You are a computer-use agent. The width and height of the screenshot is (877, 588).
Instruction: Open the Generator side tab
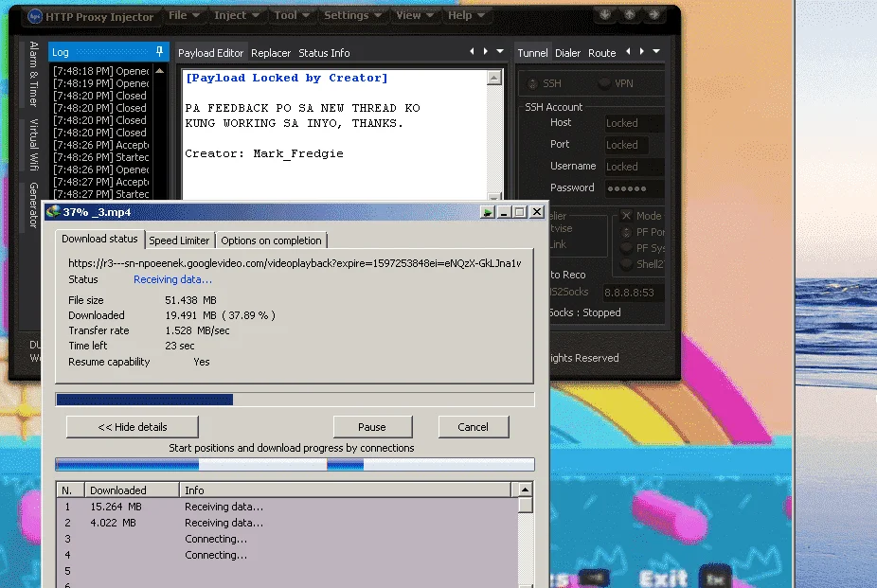[33, 205]
